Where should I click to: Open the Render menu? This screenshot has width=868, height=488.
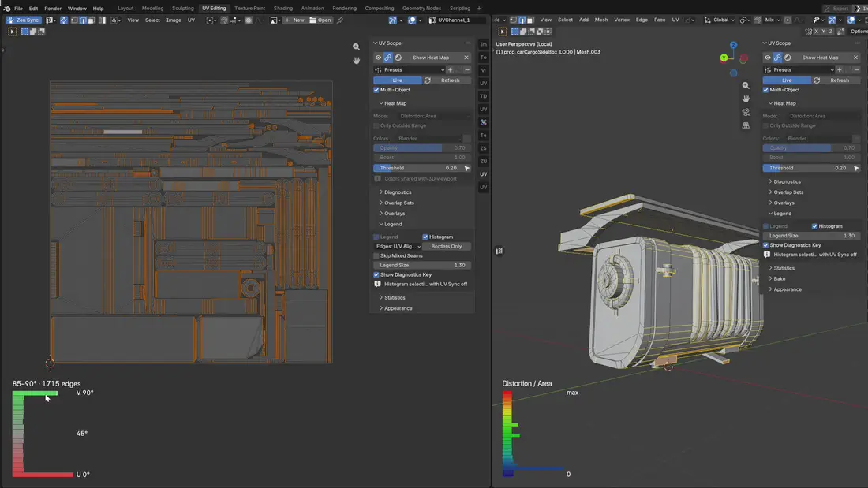53,9
